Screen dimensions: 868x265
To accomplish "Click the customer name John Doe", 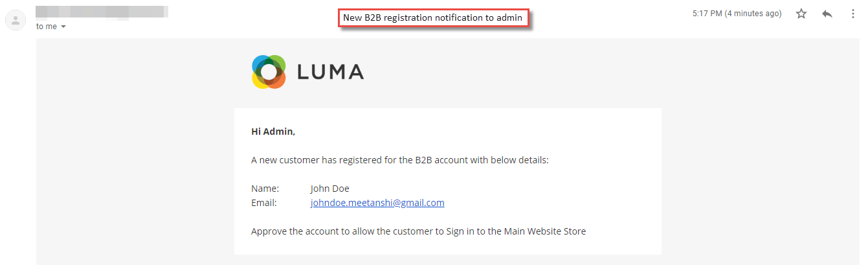I will (330, 189).
